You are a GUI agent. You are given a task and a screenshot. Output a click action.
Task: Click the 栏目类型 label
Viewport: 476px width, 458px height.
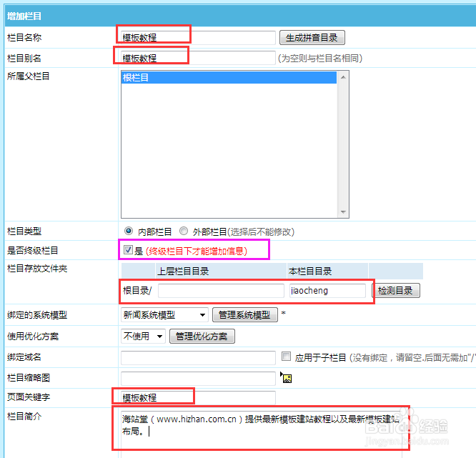tap(24, 232)
